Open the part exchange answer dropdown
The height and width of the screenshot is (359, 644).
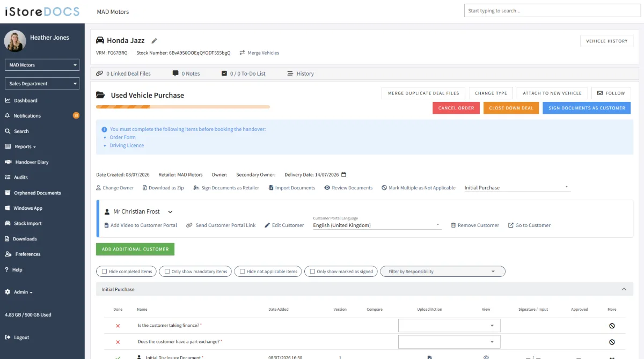(449, 342)
